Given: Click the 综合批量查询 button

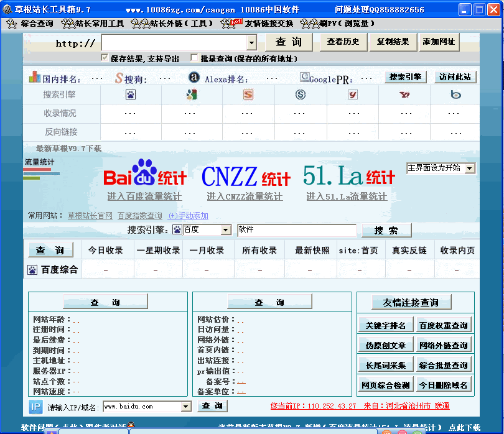Looking at the screenshot, I should [444, 365].
